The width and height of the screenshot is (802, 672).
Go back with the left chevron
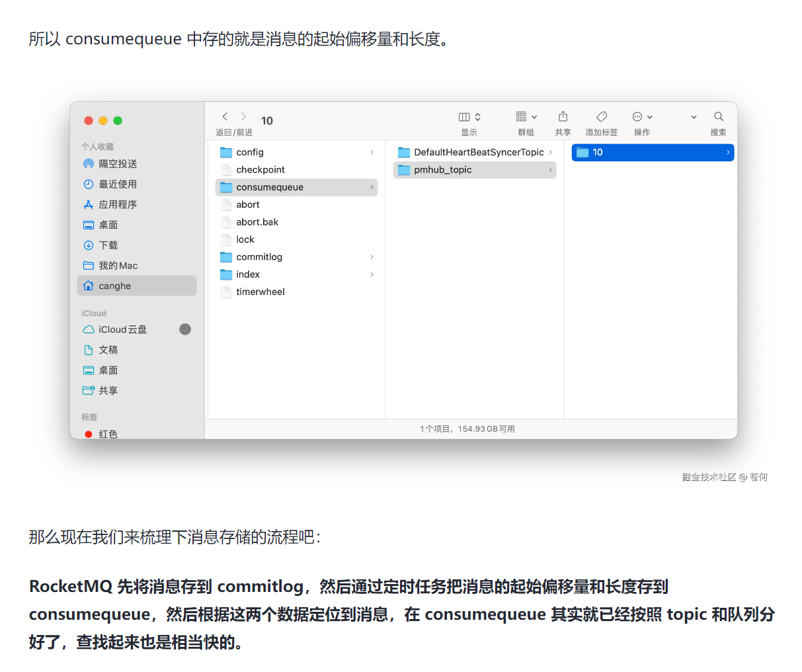[225, 116]
